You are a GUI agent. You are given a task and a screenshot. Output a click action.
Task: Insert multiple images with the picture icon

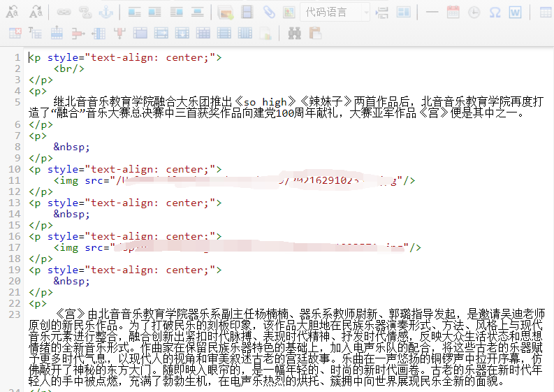[x=226, y=12]
